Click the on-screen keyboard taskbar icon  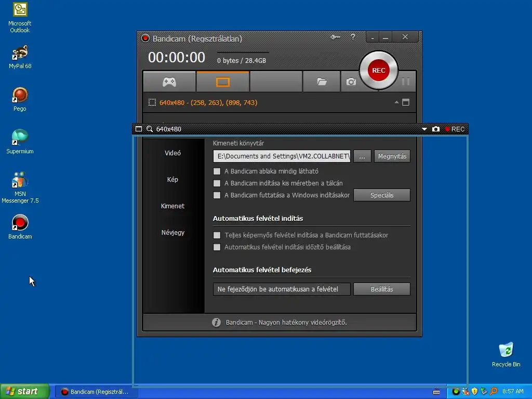(x=436, y=392)
